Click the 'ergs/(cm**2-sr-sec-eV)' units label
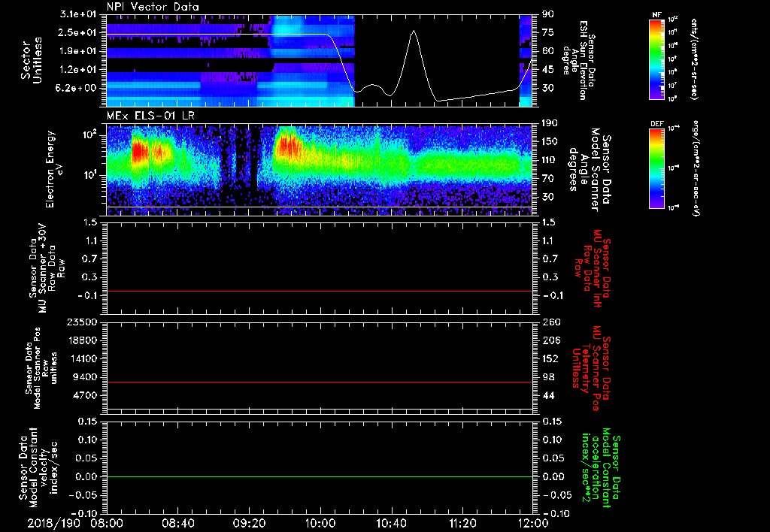Viewport: 770px width, 532px height. [x=696, y=168]
